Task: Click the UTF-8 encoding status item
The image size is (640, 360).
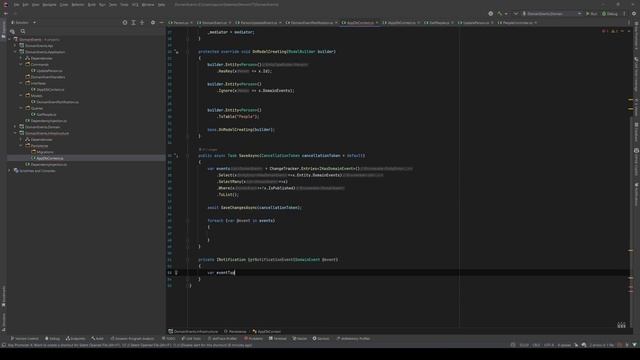Action: pos(549,345)
